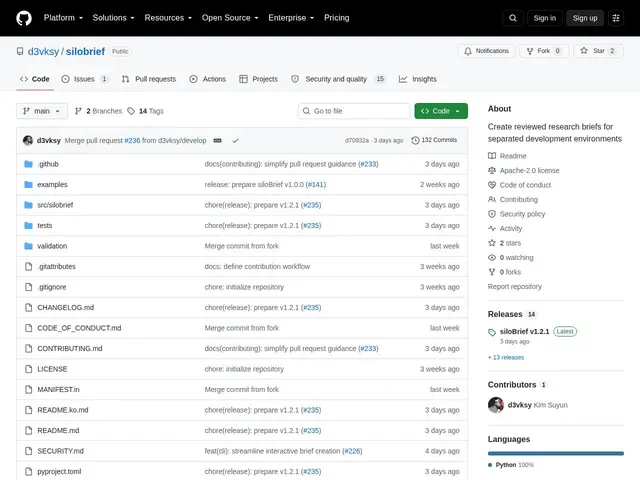Screen dimensions: 640x480
Task: Open the search magnifier in header
Action: (x=513, y=18)
